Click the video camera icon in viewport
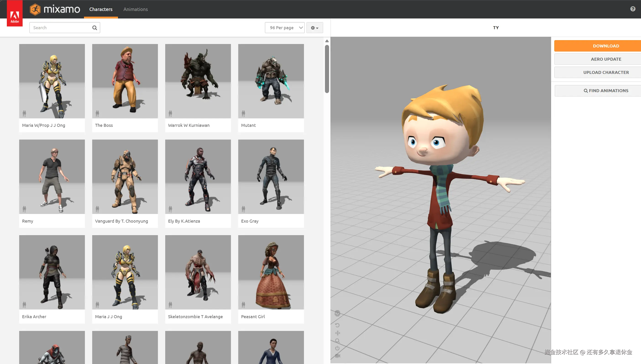Image resolution: width=641 pixels, height=364 pixels. click(x=338, y=356)
